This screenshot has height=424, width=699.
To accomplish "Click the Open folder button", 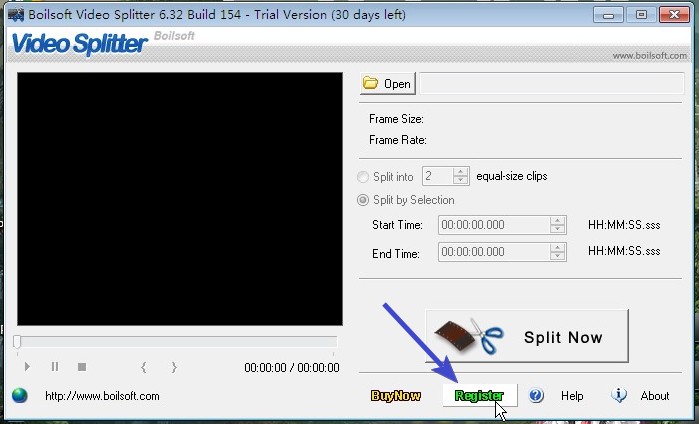I will [x=387, y=83].
